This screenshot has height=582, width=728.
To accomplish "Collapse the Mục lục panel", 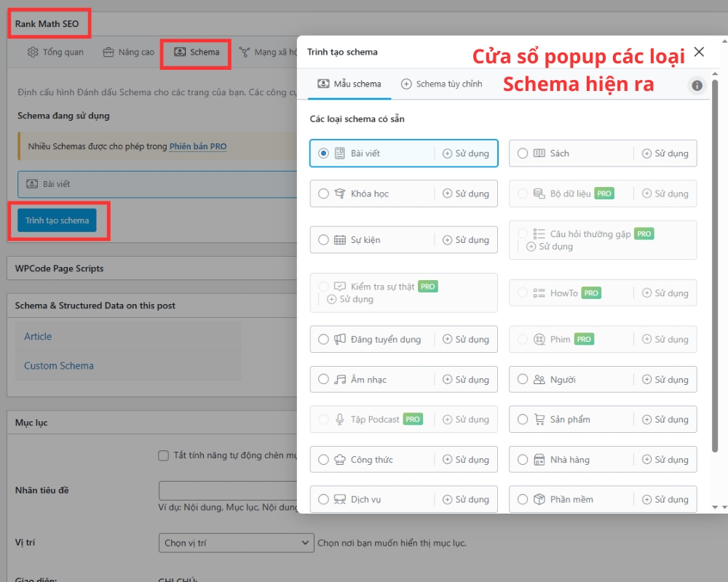I will tap(152, 423).
